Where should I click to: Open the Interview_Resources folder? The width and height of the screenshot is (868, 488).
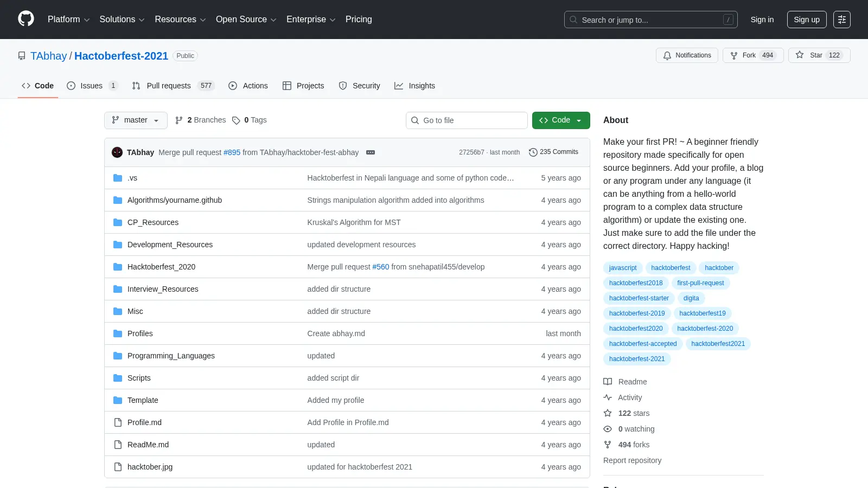click(x=163, y=289)
